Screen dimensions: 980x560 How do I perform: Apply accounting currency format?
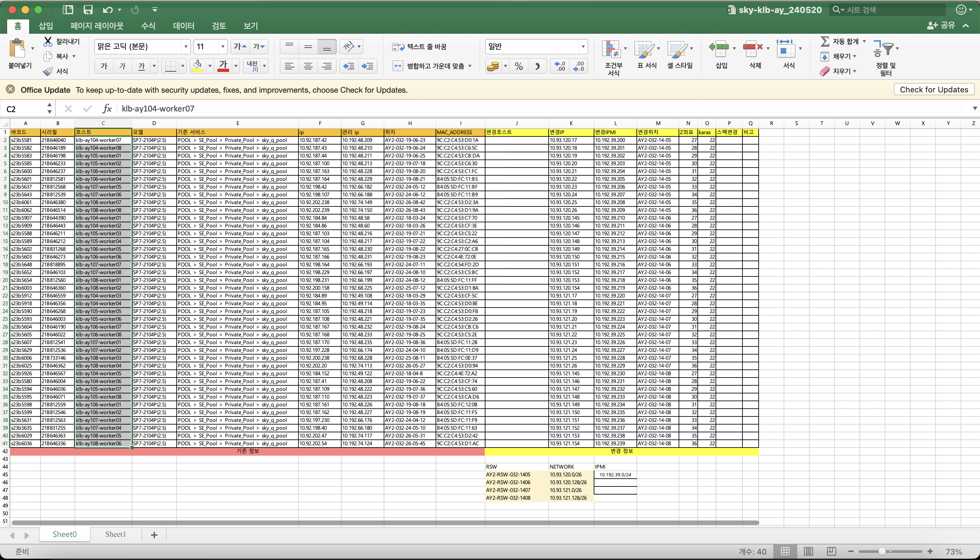(493, 66)
